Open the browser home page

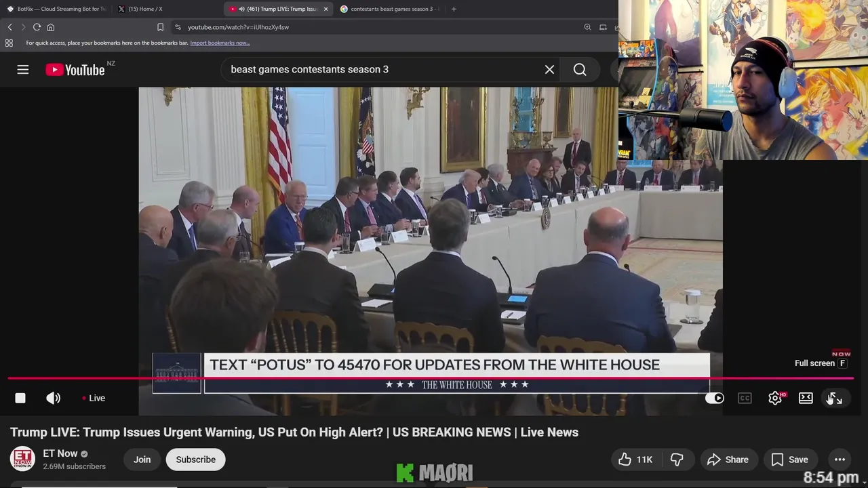click(x=50, y=27)
